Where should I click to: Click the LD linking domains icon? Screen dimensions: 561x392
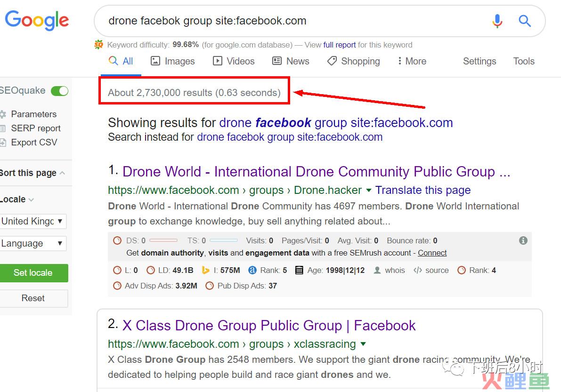tap(151, 270)
